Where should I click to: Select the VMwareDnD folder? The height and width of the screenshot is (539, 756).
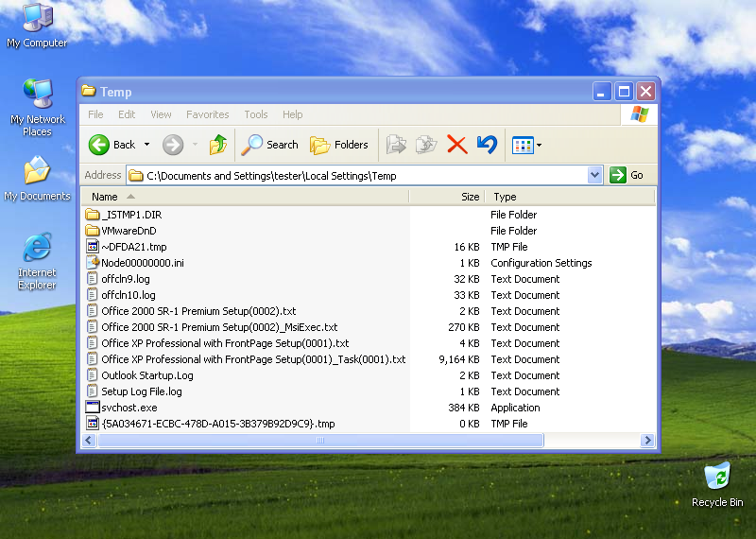pos(129,231)
